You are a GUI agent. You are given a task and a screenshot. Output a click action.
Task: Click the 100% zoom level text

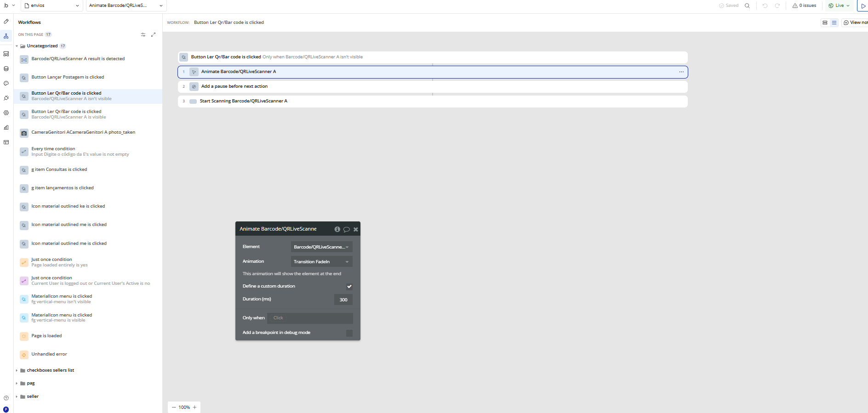pyautogui.click(x=184, y=407)
